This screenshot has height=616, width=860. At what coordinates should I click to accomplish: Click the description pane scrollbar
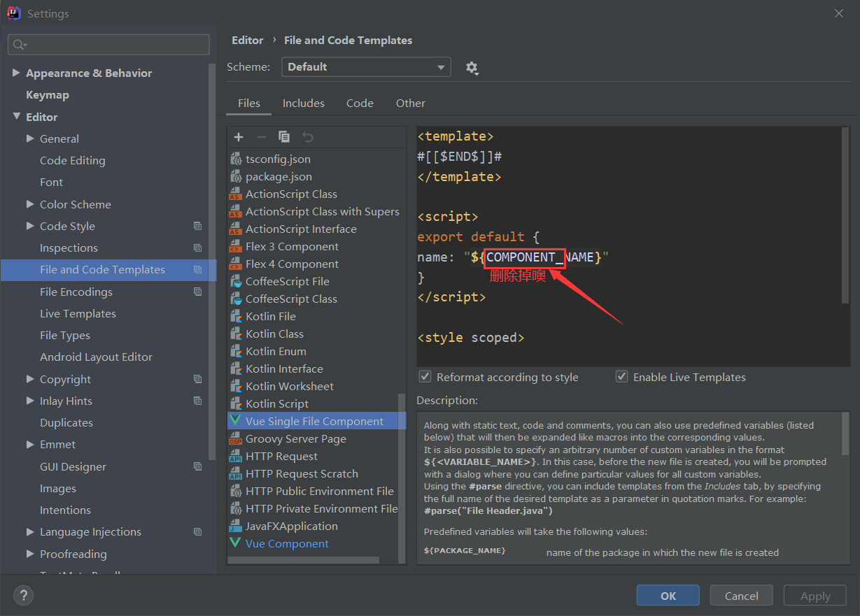[x=845, y=434]
